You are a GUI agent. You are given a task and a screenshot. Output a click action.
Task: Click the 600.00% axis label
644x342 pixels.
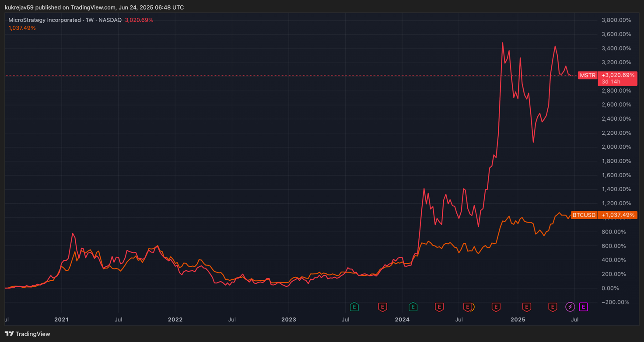pos(614,246)
